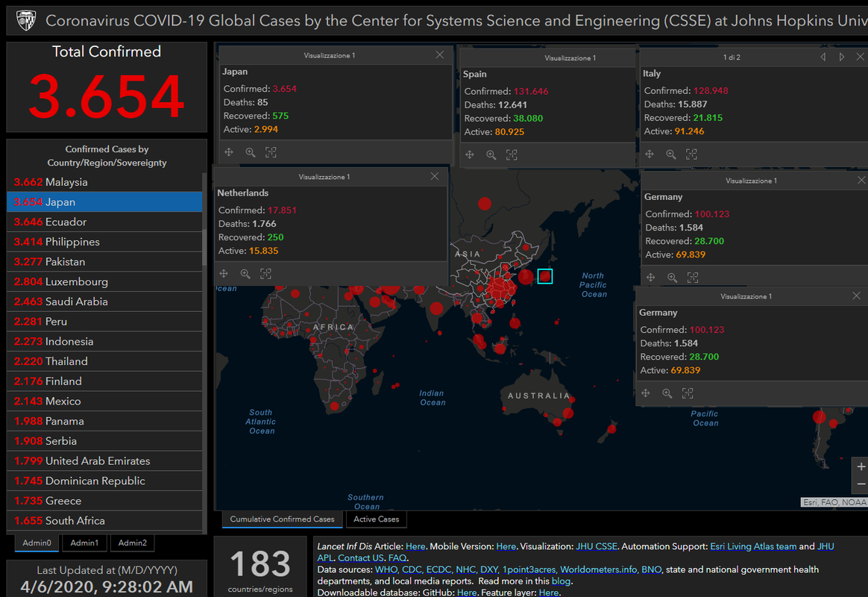Go to previous feature in Italy popup
868x597 pixels.
pos(823,57)
